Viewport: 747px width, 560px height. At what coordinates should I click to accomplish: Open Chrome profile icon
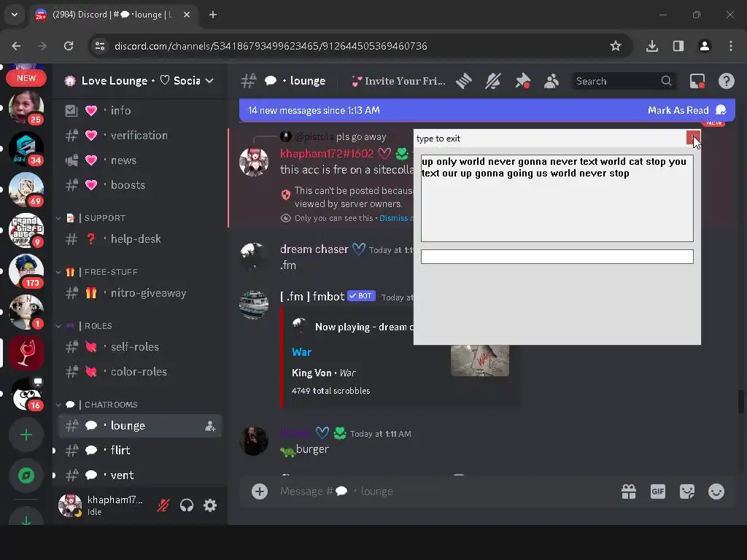[x=705, y=46]
